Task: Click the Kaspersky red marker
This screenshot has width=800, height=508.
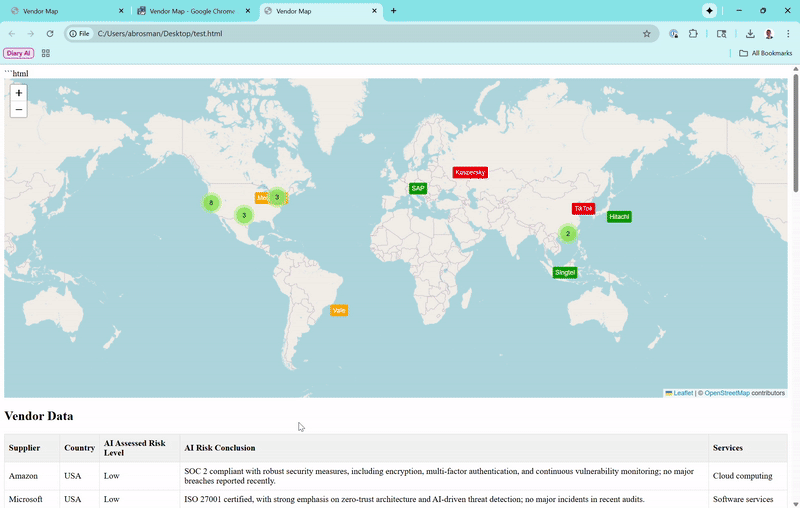Action: pyautogui.click(x=470, y=172)
